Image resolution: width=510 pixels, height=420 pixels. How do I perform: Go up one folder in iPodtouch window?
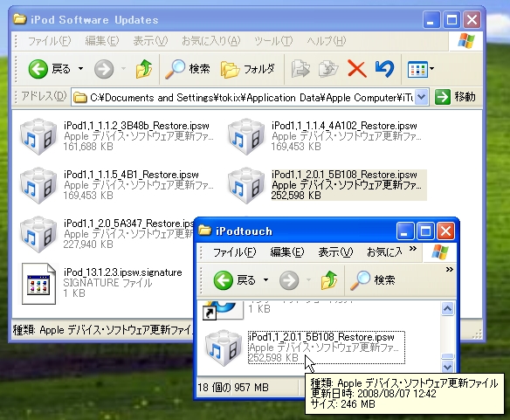pos(329,279)
